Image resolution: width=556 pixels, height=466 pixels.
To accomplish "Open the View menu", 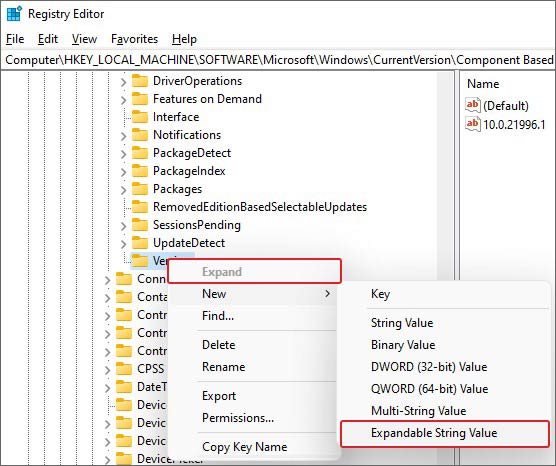I will [84, 39].
